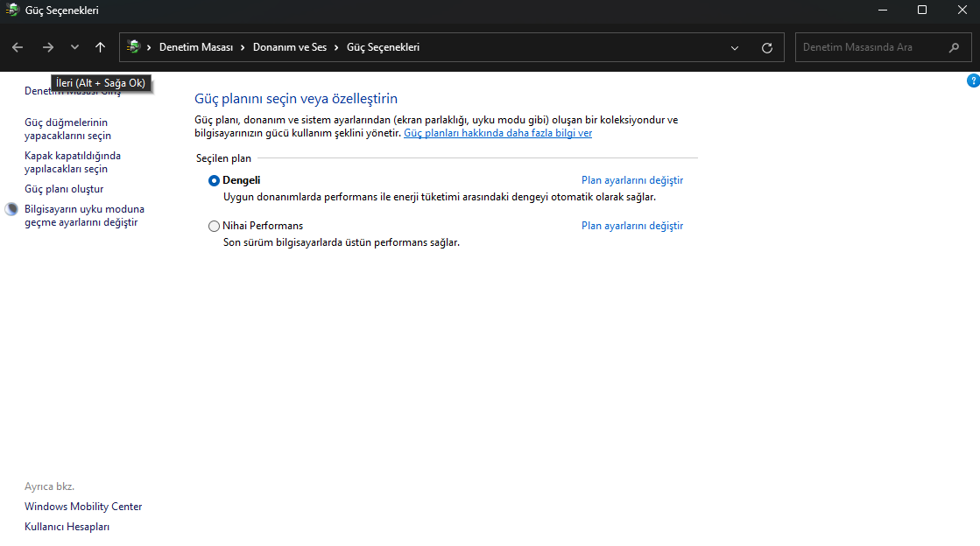The height and width of the screenshot is (546, 980).
Task: Open Donanım ve Ses breadcrumb
Action: tap(289, 47)
